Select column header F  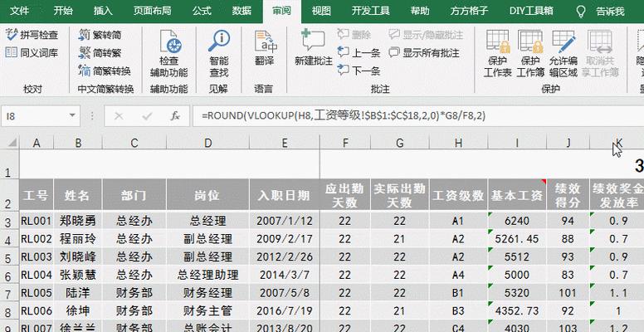click(x=345, y=143)
